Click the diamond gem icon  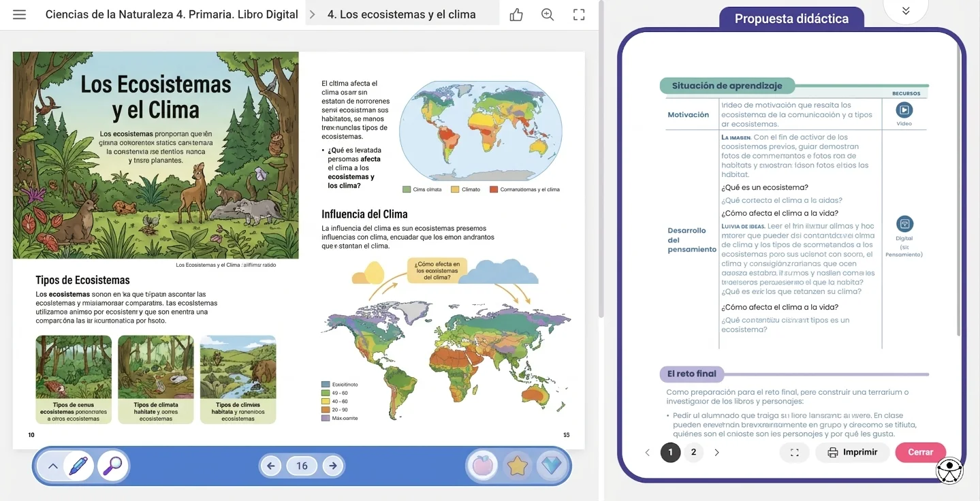tap(551, 466)
